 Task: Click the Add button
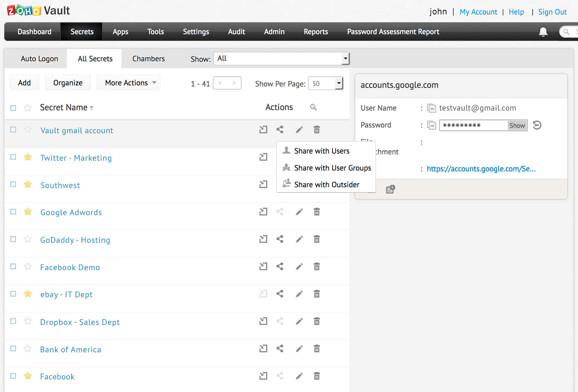(x=24, y=83)
